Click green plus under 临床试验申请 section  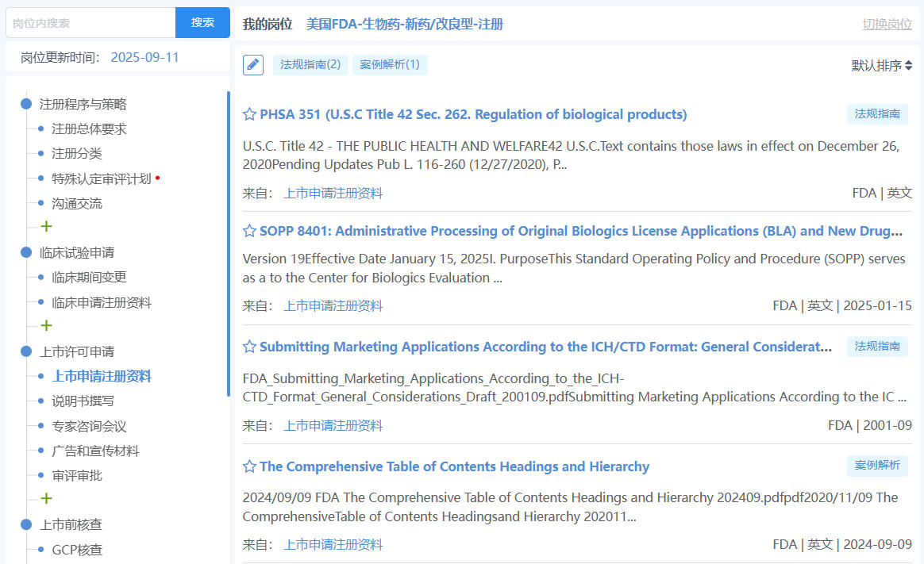(x=46, y=326)
